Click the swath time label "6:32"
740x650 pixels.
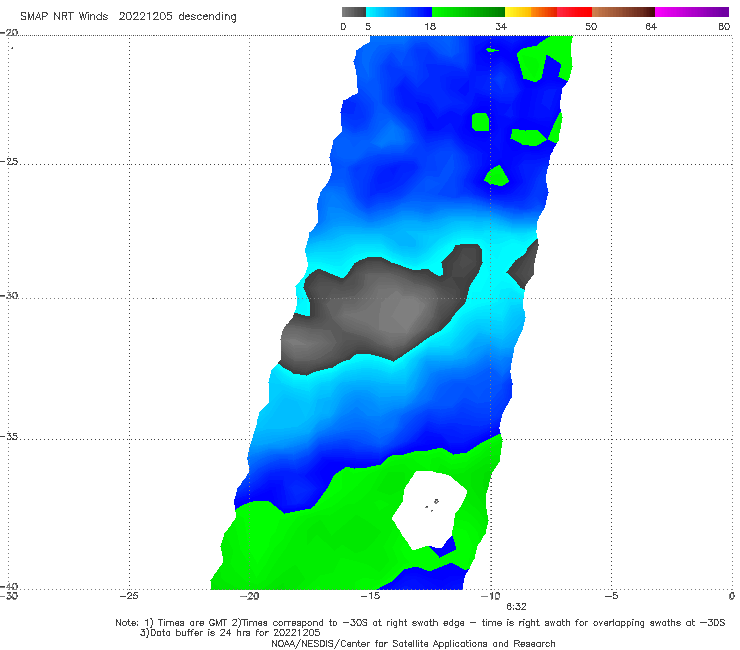click(516, 607)
